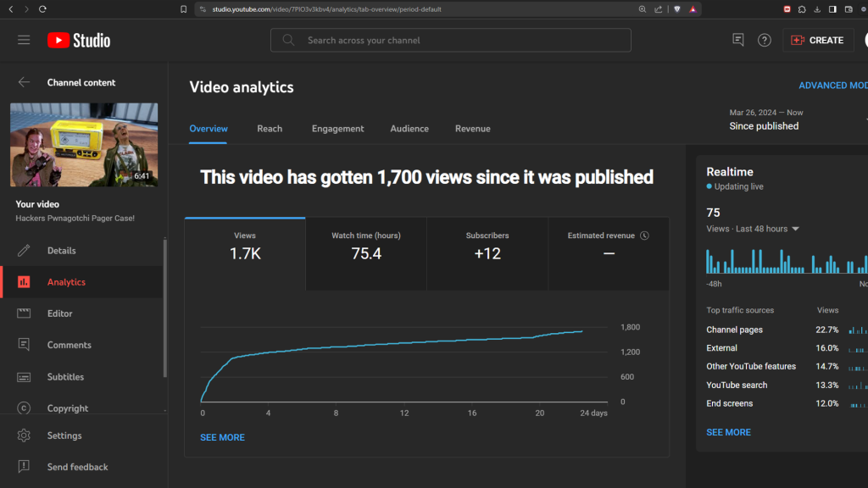The width and height of the screenshot is (868, 488).
Task: Click the YouTube search traffic row
Action: [786, 385]
